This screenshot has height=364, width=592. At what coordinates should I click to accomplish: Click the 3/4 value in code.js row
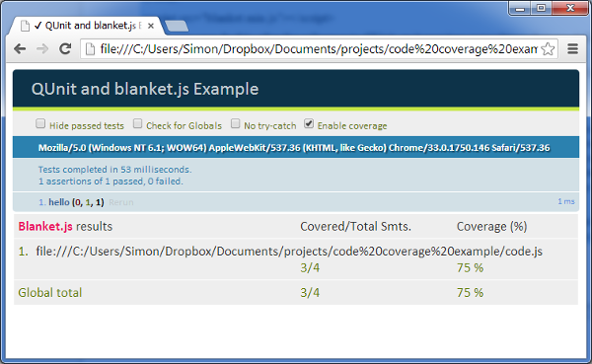(x=310, y=267)
